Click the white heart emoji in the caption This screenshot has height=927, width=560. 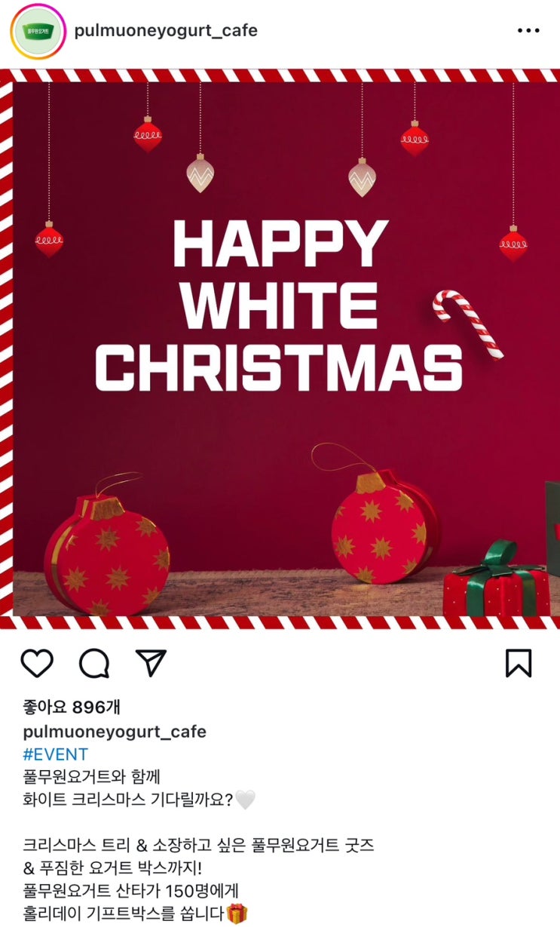(246, 800)
